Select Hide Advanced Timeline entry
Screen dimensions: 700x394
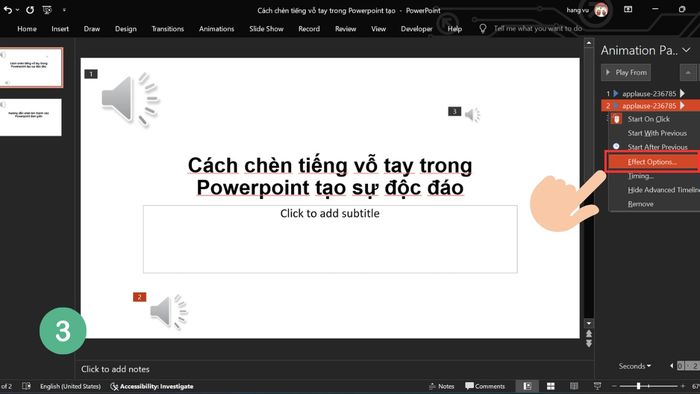click(x=663, y=190)
